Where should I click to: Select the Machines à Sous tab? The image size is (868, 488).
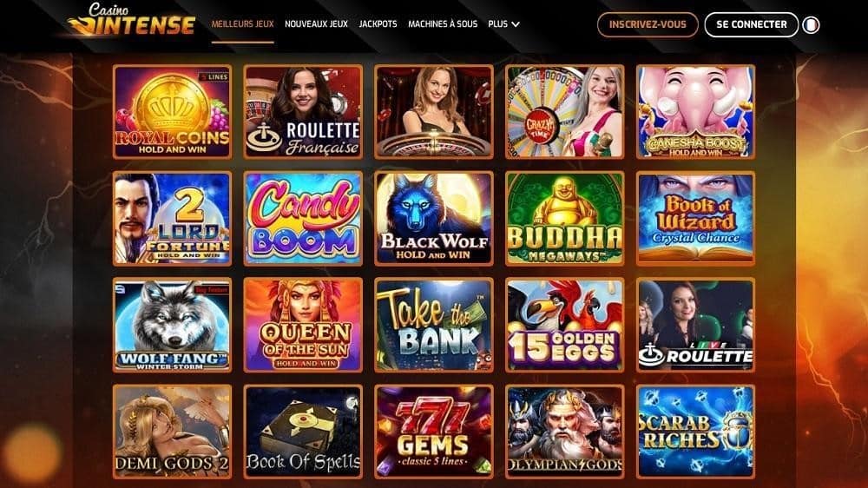pos(443,24)
